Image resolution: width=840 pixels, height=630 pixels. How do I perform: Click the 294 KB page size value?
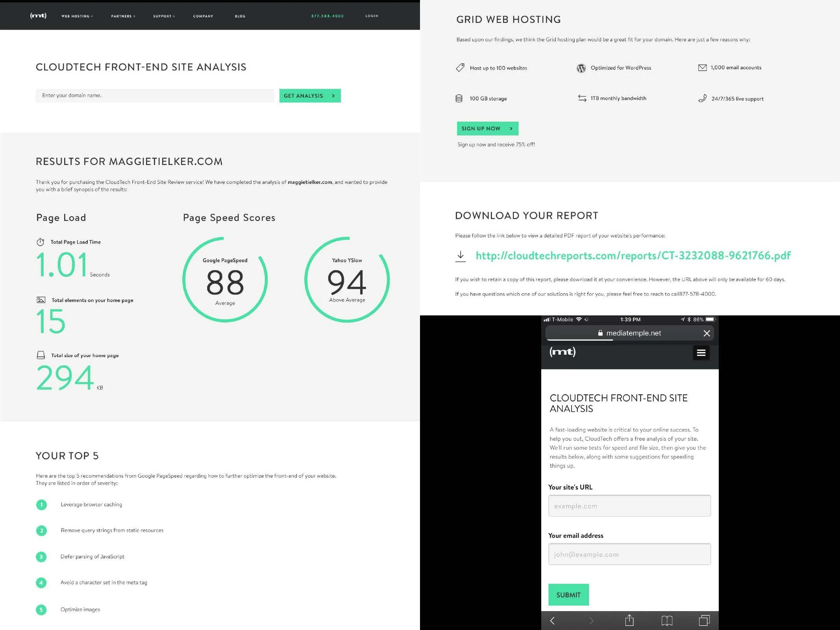click(x=70, y=378)
